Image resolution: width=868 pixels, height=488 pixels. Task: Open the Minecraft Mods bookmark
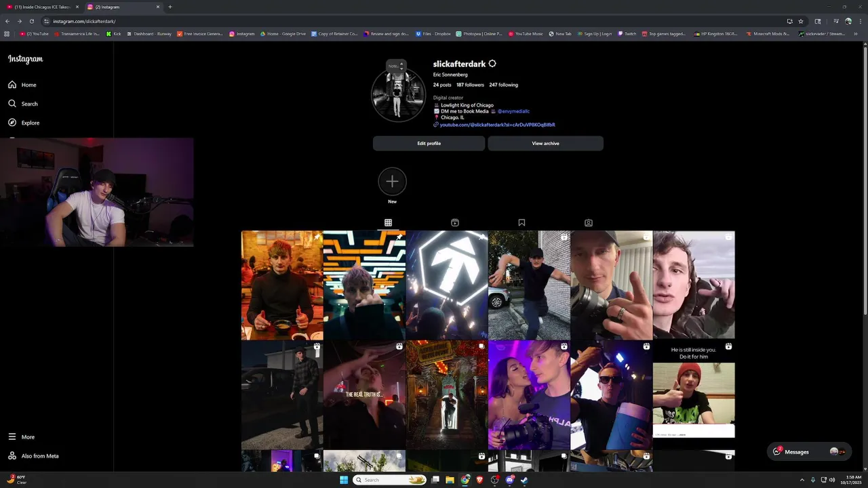[x=768, y=33]
